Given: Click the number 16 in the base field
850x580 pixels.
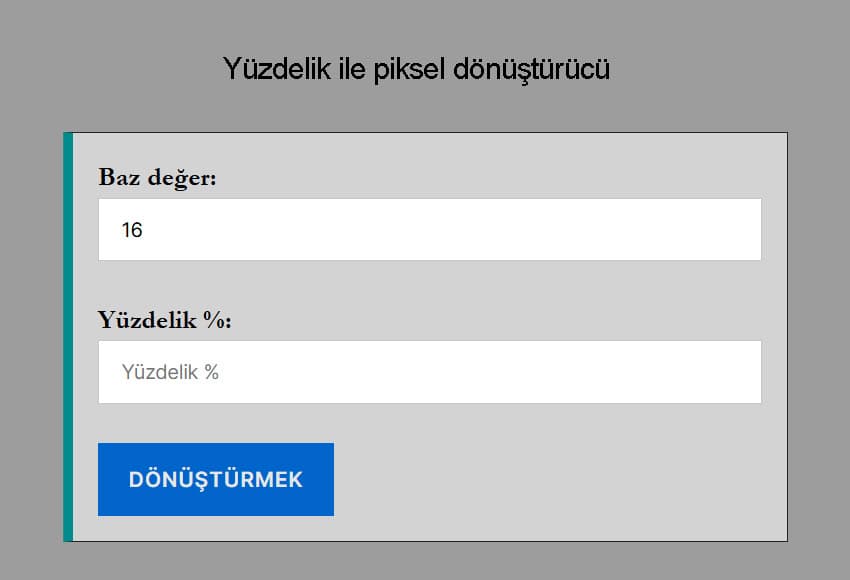Looking at the screenshot, I should point(132,231).
